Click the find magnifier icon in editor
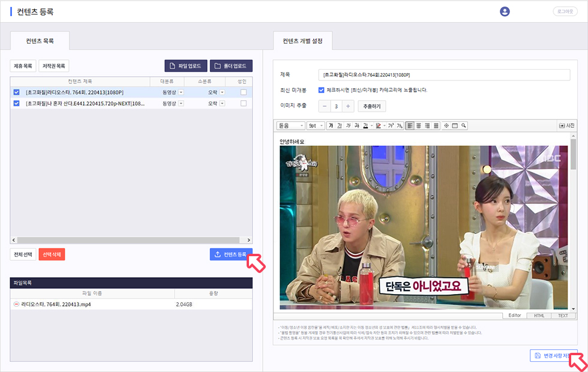Image resolution: width=588 pixels, height=372 pixels. [464, 125]
